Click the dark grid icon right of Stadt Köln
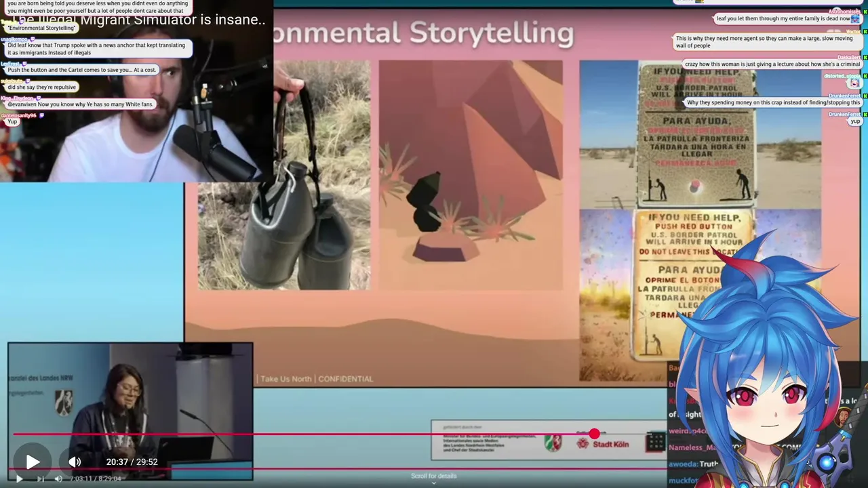 656,443
